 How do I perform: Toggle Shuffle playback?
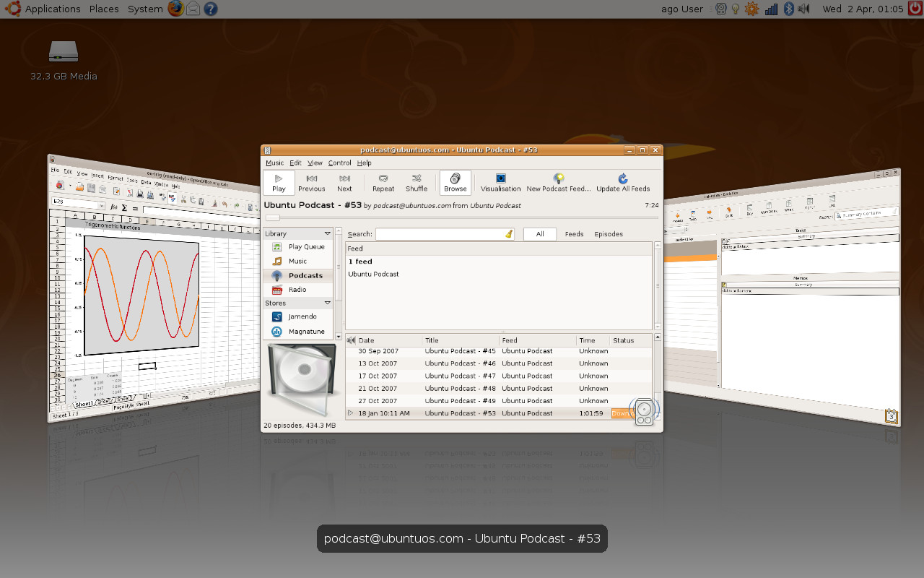tap(417, 183)
